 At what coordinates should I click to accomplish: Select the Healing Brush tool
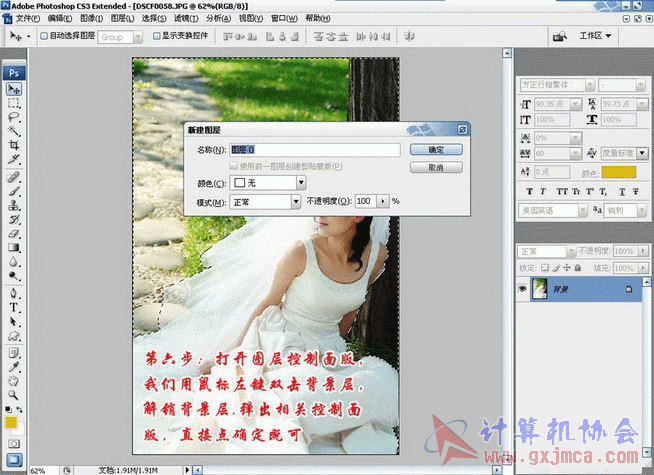[x=14, y=177]
